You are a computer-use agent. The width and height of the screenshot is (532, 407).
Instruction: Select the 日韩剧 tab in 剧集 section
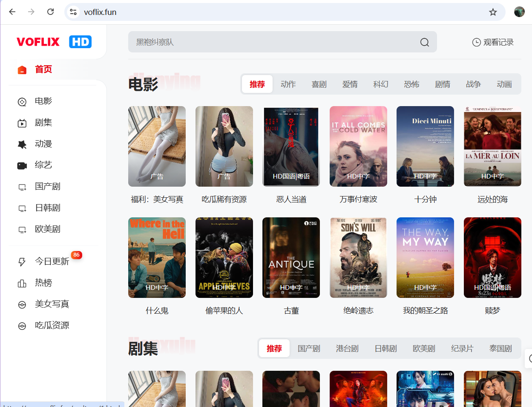(385, 349)
